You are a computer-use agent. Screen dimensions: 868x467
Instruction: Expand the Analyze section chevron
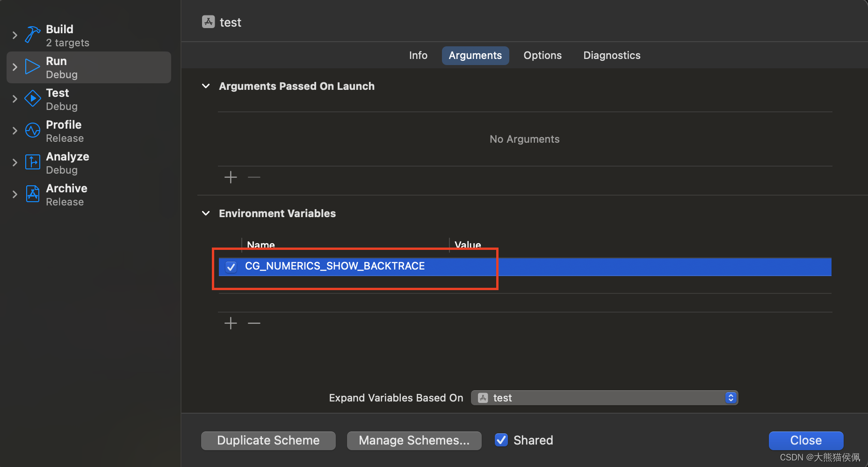coord(14,162)
